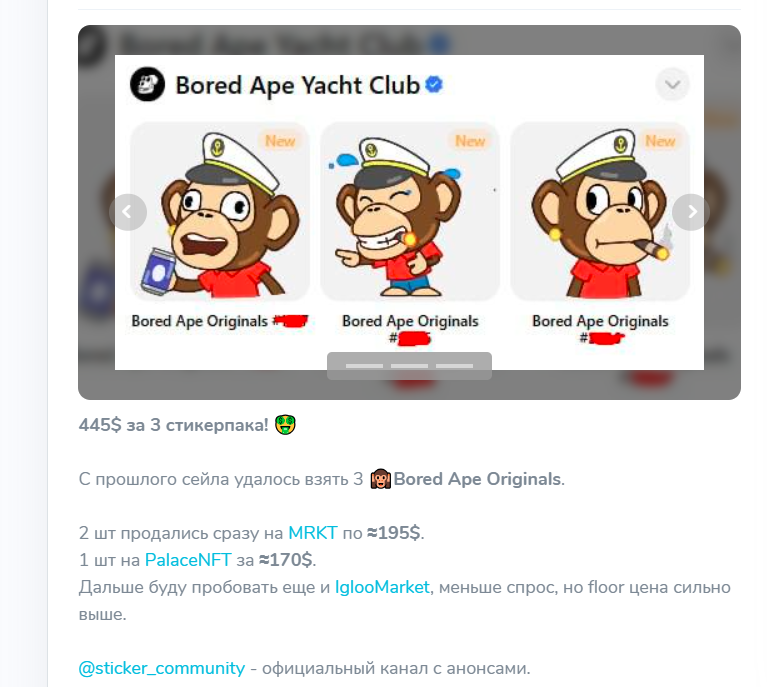This screenshot has width=767, height=687.
Task: Expand the chevron dropdown in card header
Action: coord(673,85)
